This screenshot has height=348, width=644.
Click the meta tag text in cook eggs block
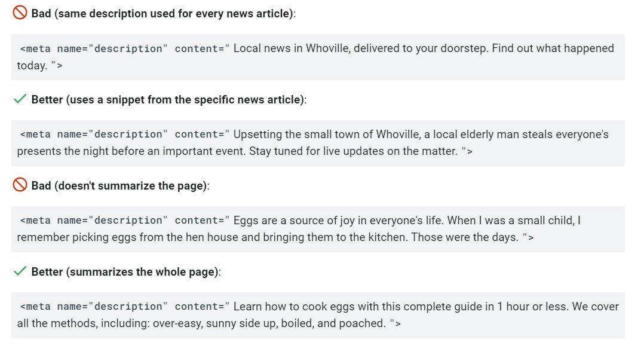point(125,307)
